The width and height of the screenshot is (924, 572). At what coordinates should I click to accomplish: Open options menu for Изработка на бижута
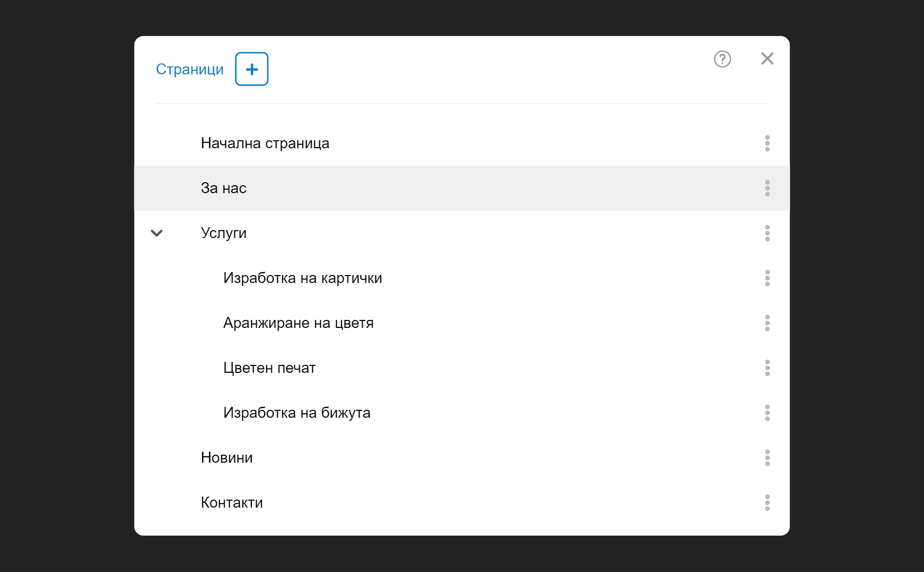pyautogui.click(x=767, y=413)
